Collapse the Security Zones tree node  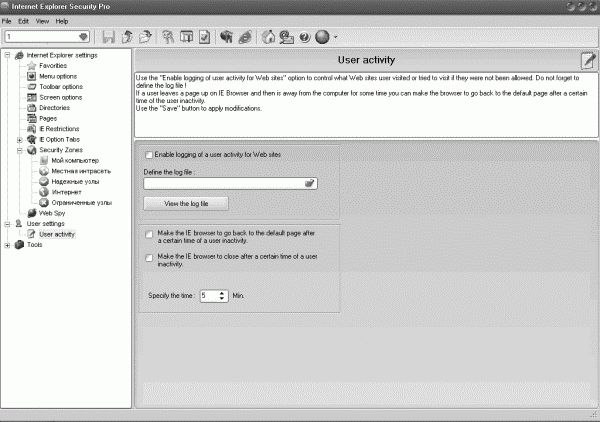pos(20,150)
